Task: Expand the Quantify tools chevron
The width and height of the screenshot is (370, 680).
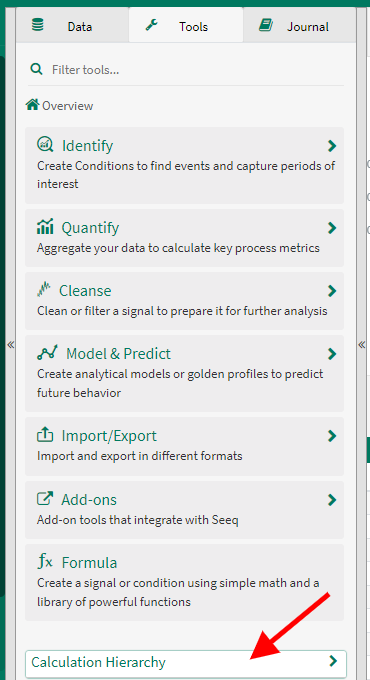Action: pos(332,228)
